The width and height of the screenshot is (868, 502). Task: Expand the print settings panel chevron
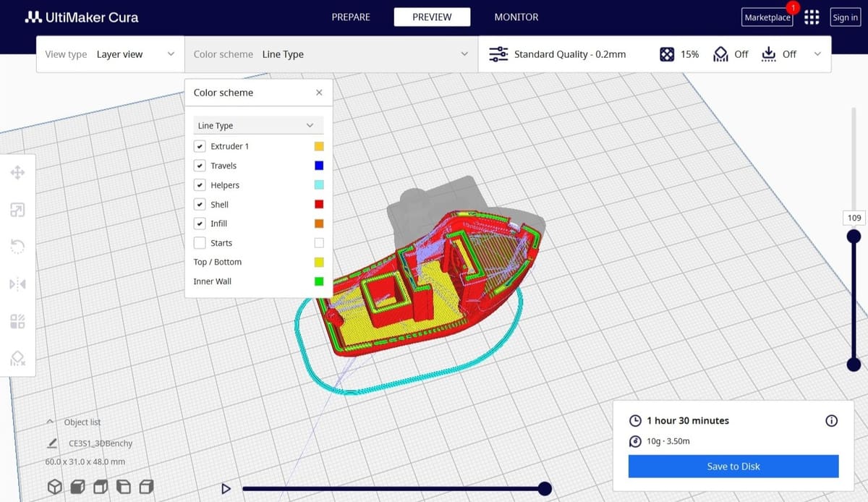[x=817, y=54]
